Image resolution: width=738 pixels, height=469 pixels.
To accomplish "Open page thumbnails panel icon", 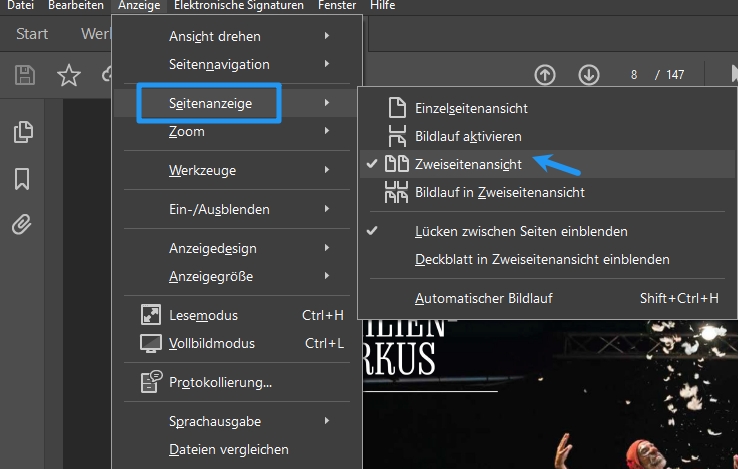I will [23, 132].
